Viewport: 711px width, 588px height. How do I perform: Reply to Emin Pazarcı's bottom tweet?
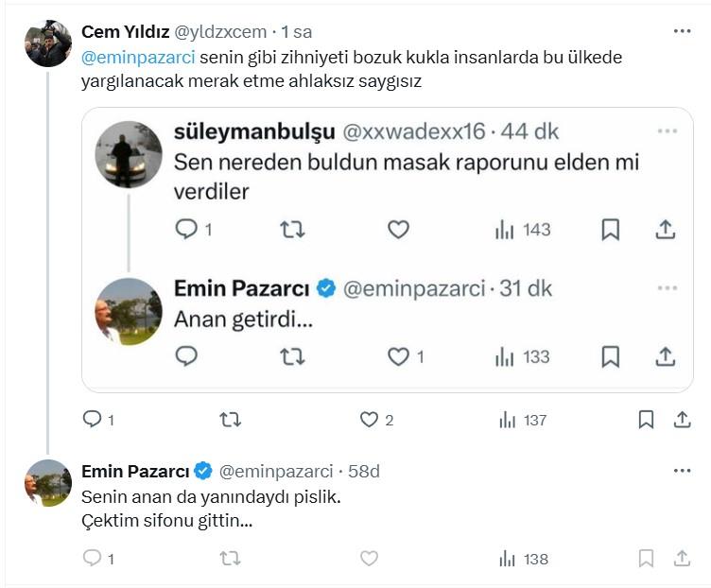tap(93, 559)
